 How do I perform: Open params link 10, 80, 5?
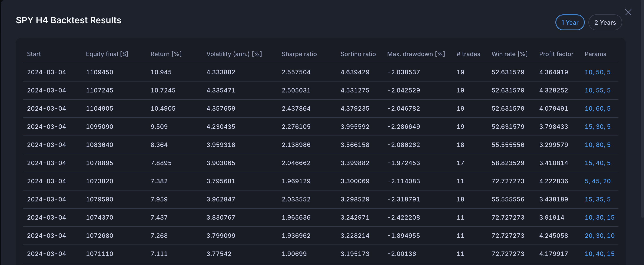coord(598,145)
